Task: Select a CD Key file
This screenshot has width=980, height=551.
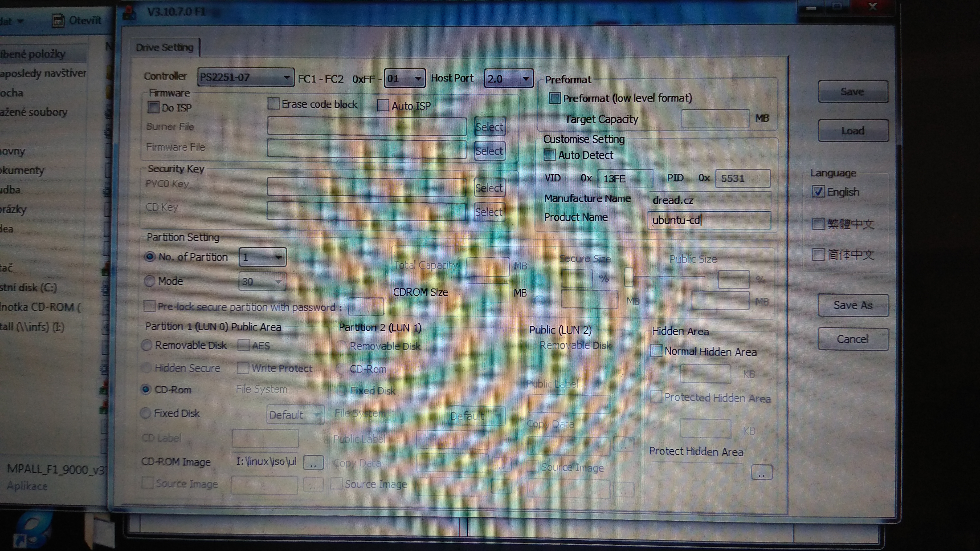Action: point(489,212)
